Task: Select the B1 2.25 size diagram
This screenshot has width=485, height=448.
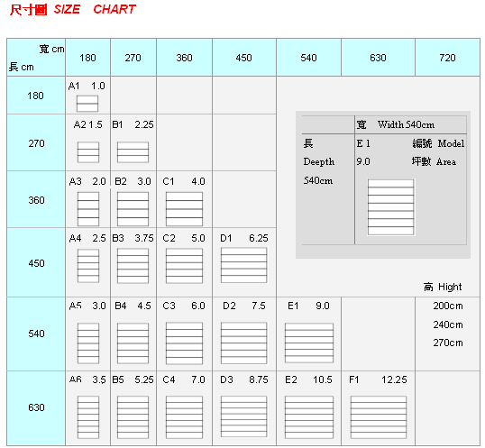Action: [x=133, y=152]
